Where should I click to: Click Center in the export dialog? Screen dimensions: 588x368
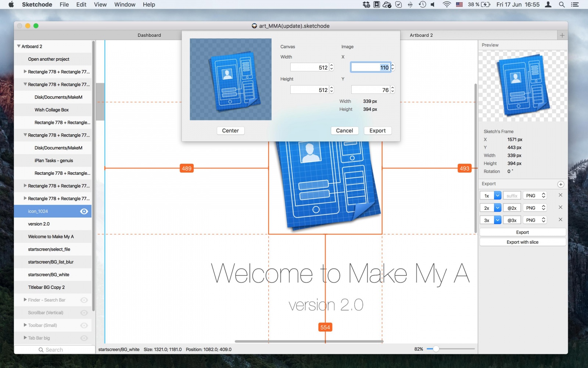coord(230,131)
